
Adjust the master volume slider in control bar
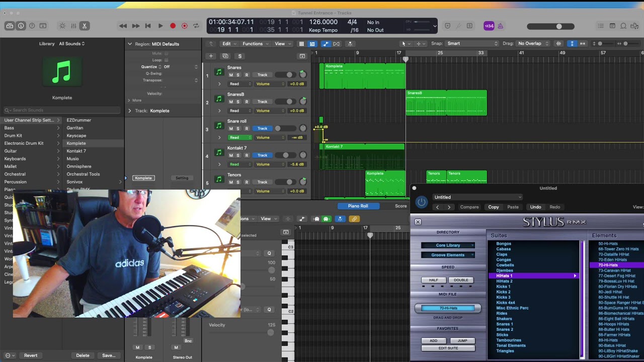tap(552, 26)
